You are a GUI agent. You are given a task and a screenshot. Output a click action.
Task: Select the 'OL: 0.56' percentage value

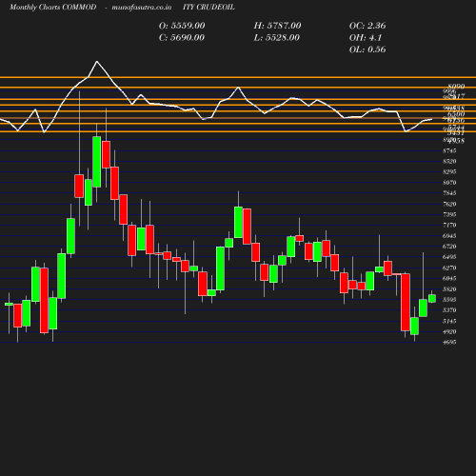click(367, 50)
